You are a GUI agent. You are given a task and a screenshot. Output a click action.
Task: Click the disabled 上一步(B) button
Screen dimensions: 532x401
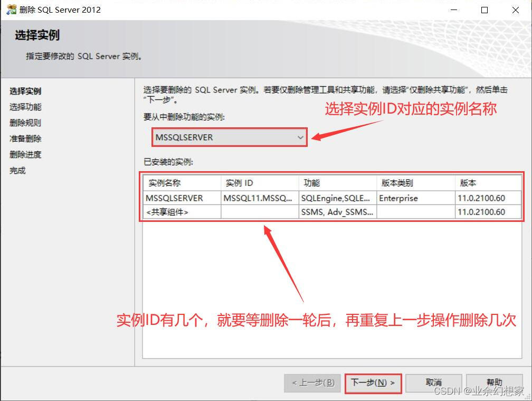pos(312,383)
